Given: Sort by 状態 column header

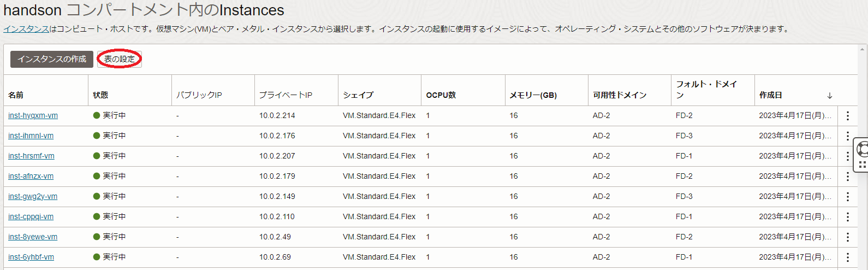Looking at the screenshot, I should 100,95.
